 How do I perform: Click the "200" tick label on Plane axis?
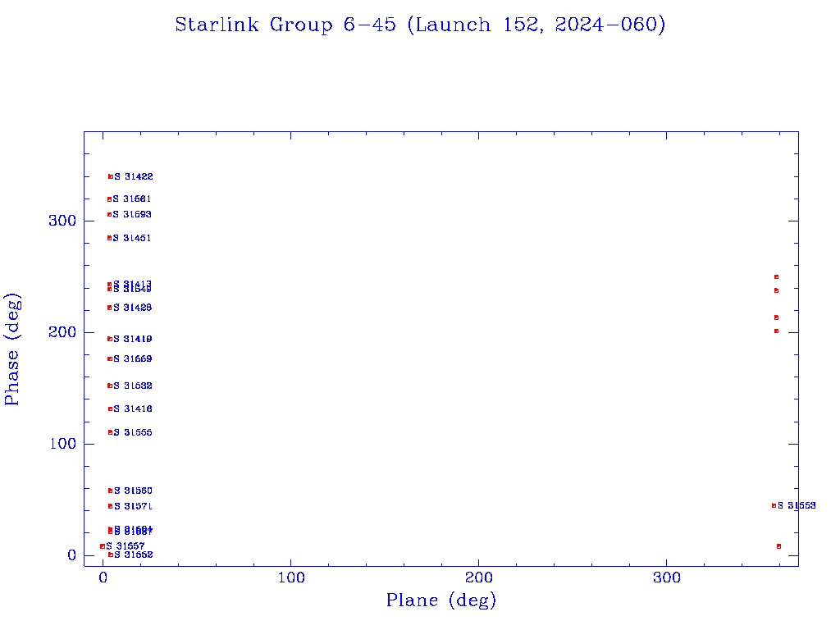click(x=478, y=577)
